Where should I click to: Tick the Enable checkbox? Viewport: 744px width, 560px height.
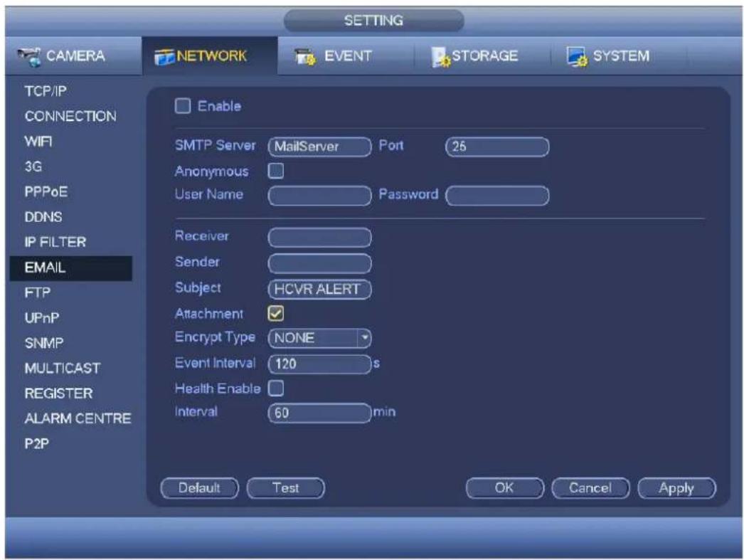point(183,106)
